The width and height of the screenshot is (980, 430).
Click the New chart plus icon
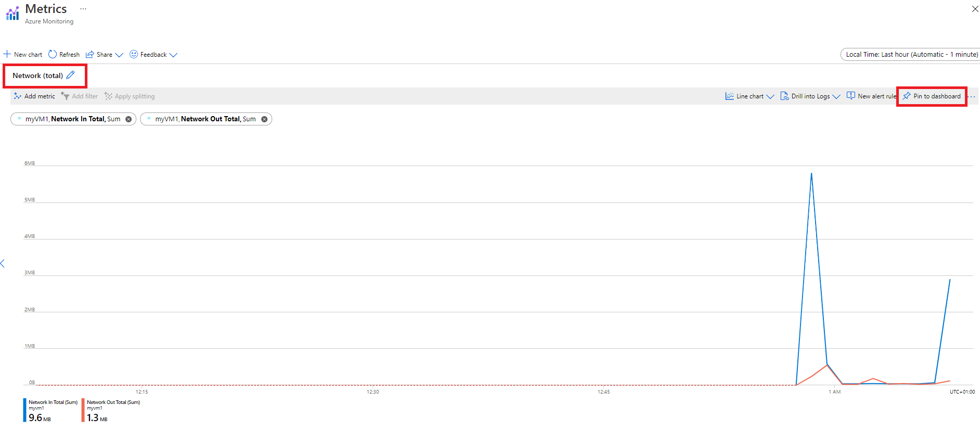[7, 54]
